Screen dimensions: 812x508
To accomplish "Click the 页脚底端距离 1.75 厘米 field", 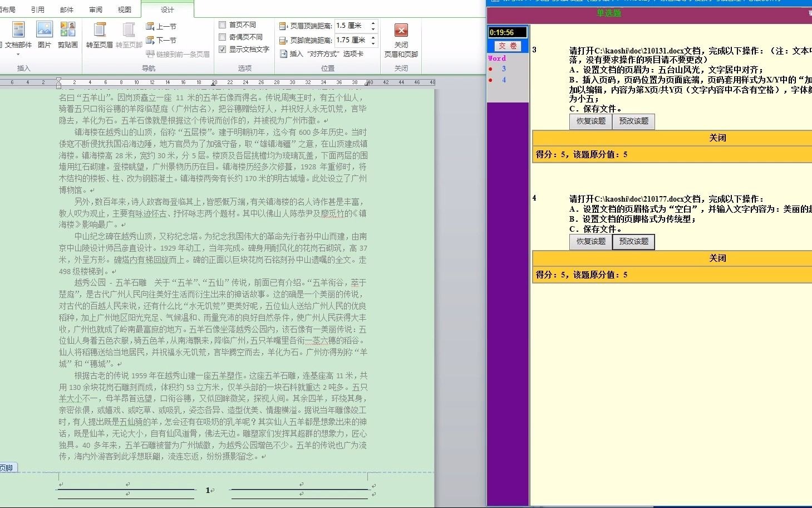I will tap(351, 40).
